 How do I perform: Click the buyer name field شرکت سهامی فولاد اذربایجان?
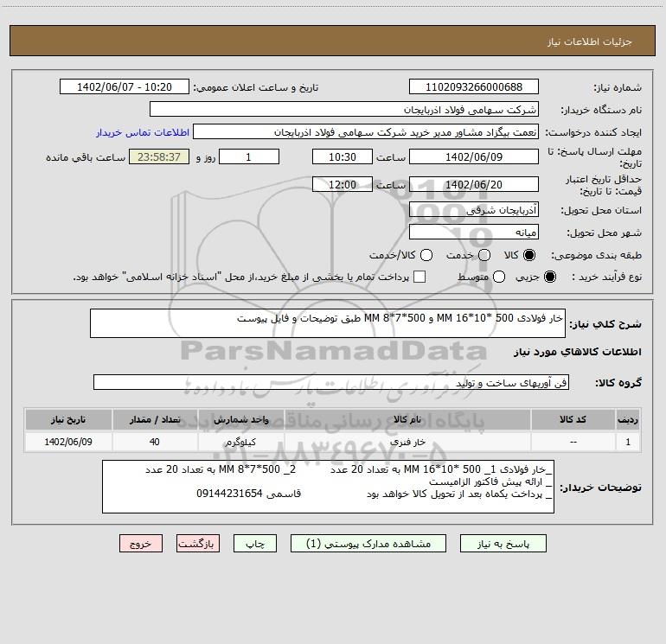[344, 110]
